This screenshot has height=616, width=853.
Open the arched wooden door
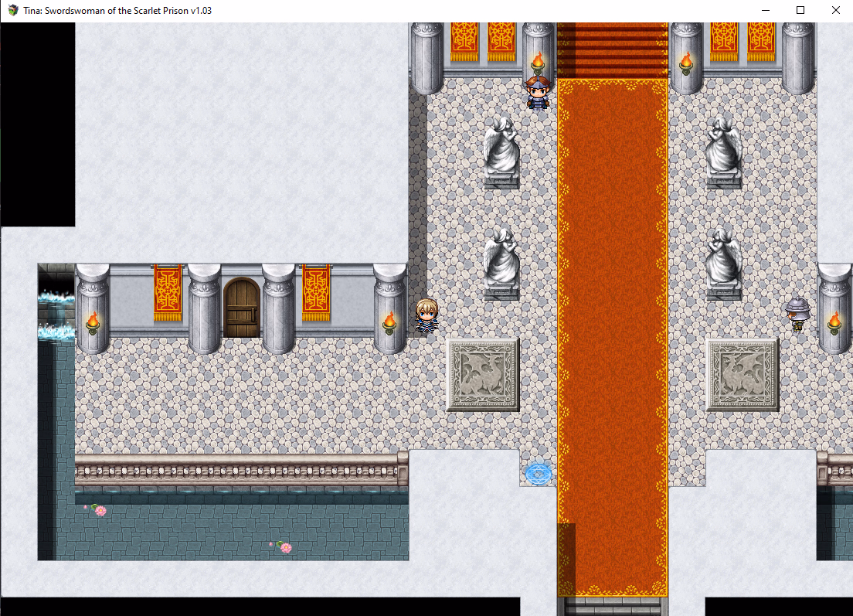click(x=242, y=308)
